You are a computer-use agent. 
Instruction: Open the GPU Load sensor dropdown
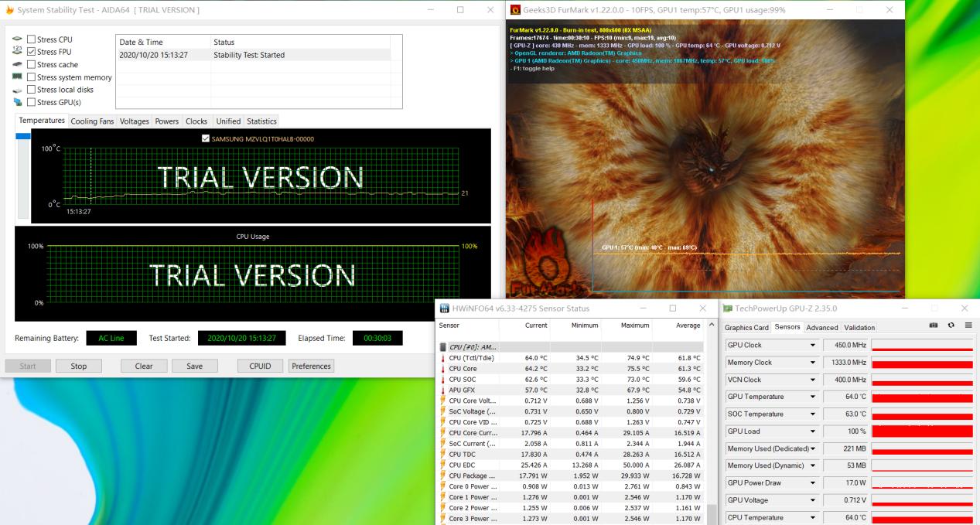point(813,431)
